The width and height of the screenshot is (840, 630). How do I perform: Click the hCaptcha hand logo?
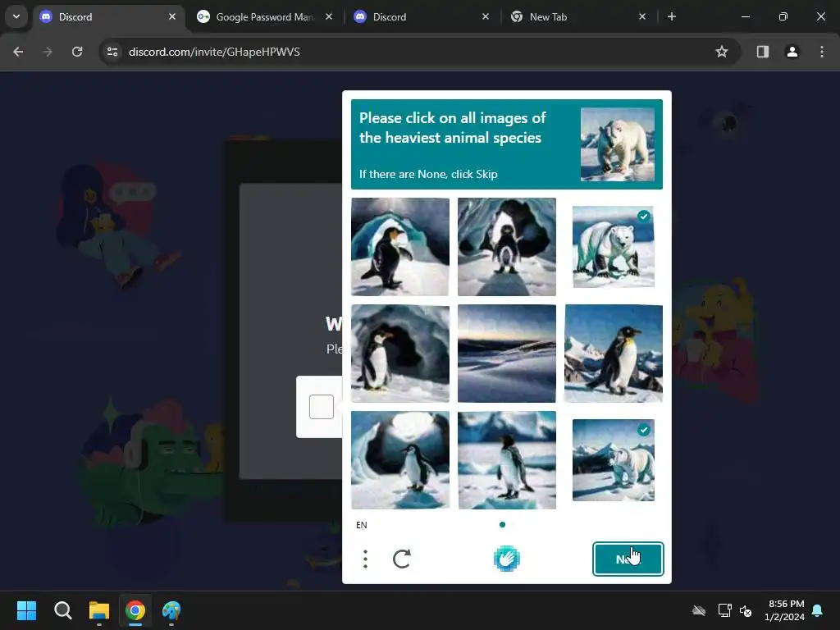pos(506,558)
